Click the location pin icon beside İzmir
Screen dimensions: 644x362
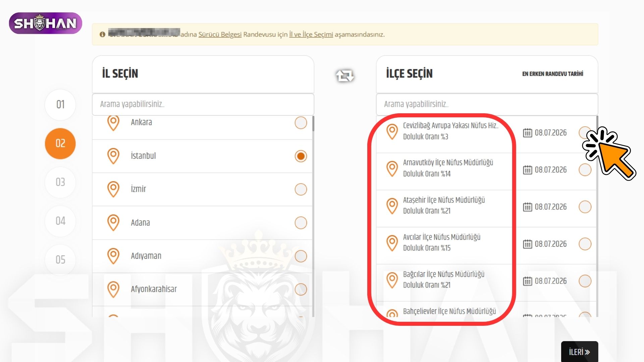coord(113,189)
